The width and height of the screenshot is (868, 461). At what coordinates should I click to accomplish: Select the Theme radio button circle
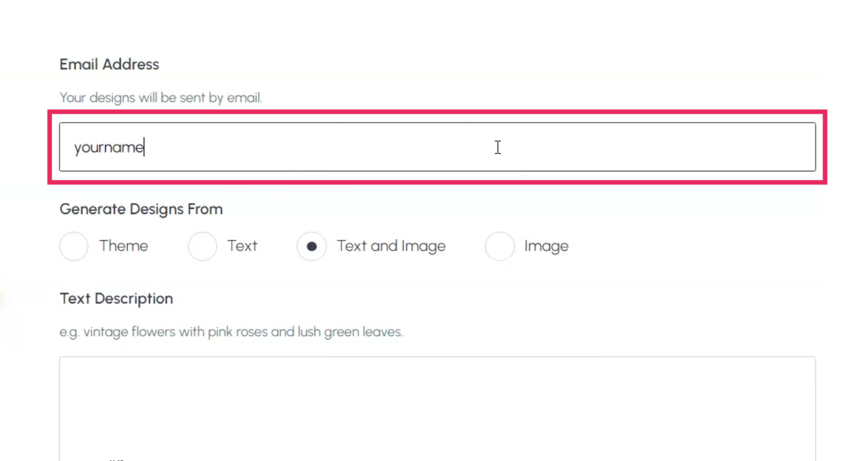74,246
